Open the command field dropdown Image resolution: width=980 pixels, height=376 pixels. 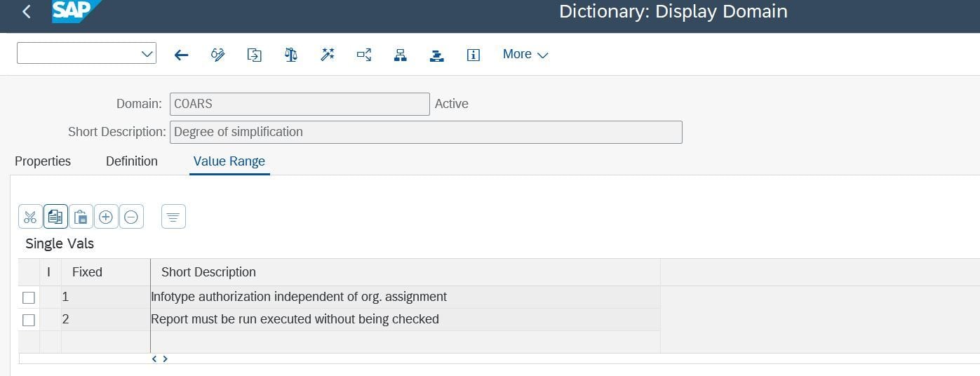(147, 54)
